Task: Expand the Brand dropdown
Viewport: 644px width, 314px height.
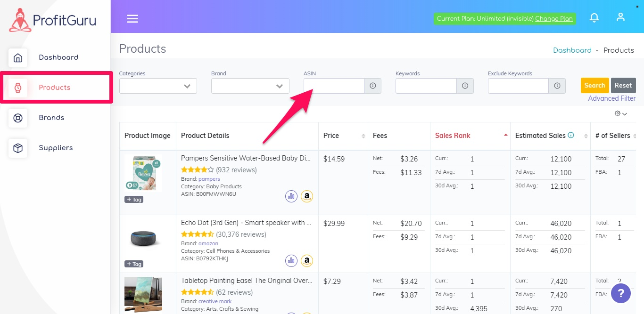Action: click(x=250, y=86)
